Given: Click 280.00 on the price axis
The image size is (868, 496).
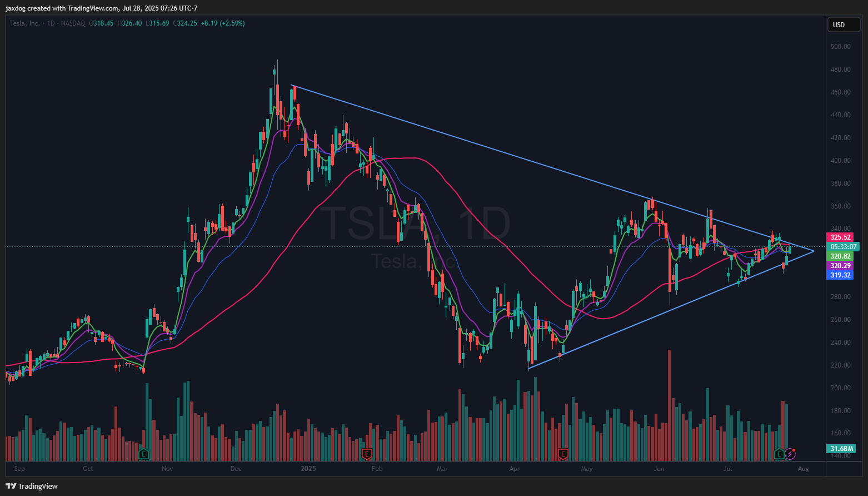Looking at the screenshot, I should point(840,297).
